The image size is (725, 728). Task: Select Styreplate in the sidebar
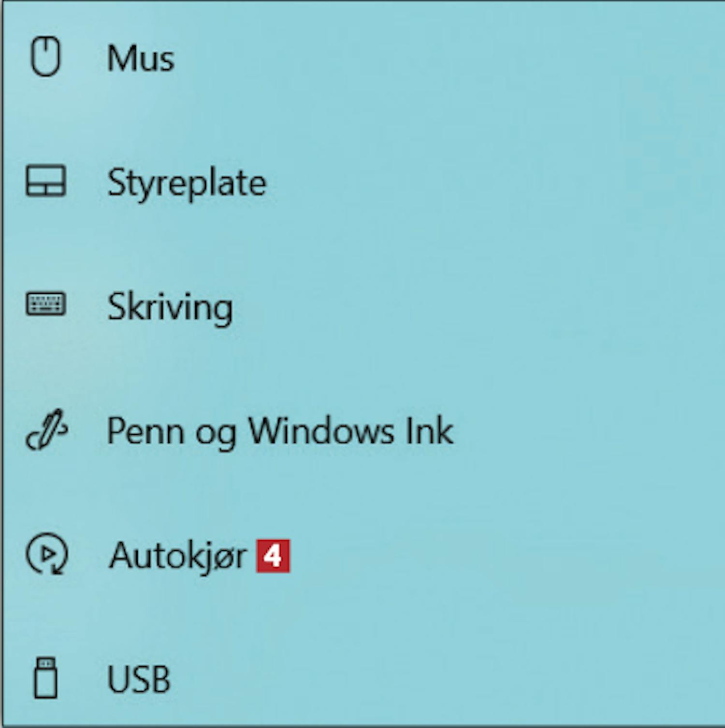pyautogui.click(x=362, y=182)
